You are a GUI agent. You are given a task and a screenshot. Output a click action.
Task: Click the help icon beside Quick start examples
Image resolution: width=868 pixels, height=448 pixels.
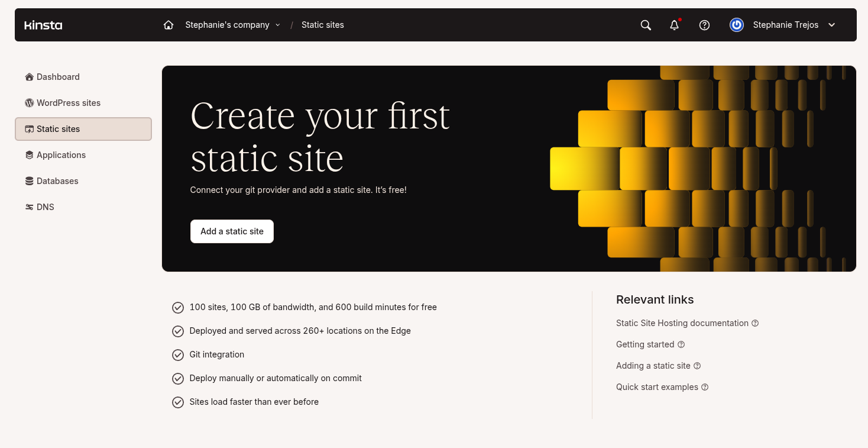[x=704, y=386]
